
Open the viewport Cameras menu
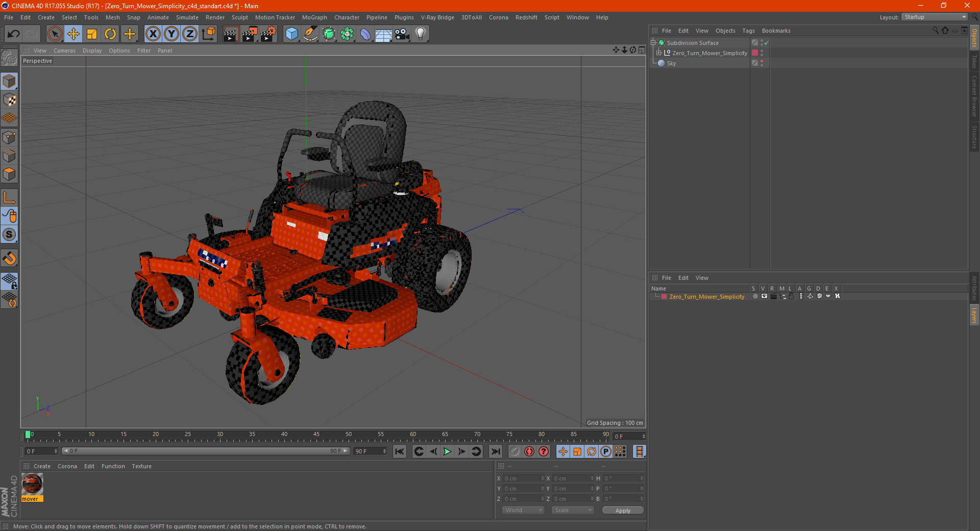[64, 51]
